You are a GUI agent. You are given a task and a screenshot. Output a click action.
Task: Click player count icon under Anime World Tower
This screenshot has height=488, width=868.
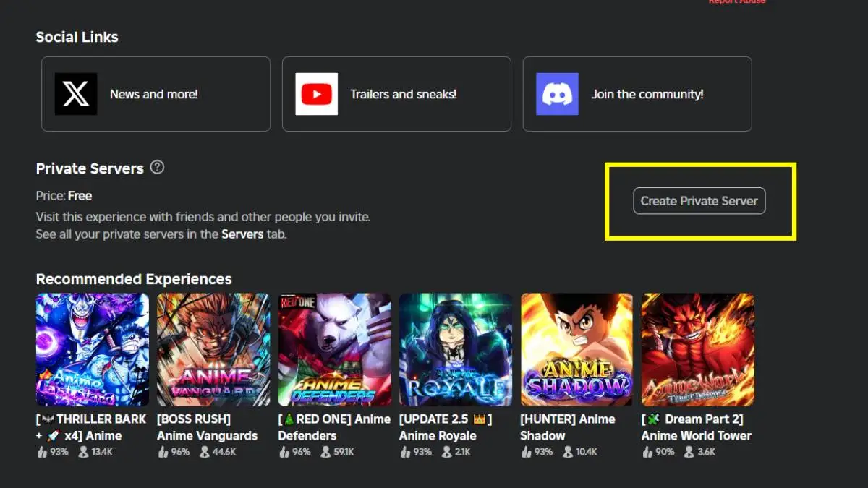click(x=690, y=452)
